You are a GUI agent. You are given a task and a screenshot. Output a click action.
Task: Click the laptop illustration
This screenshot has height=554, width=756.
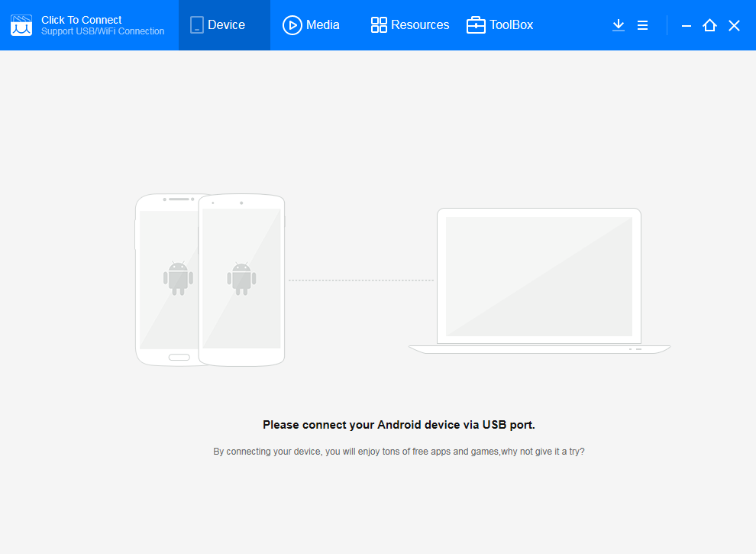539,281
